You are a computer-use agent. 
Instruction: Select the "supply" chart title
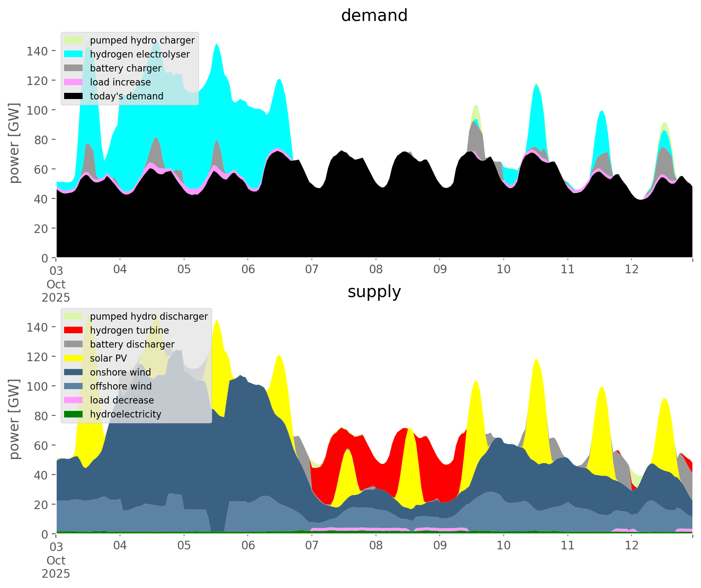pyautogui.click(x=374, y=292)
